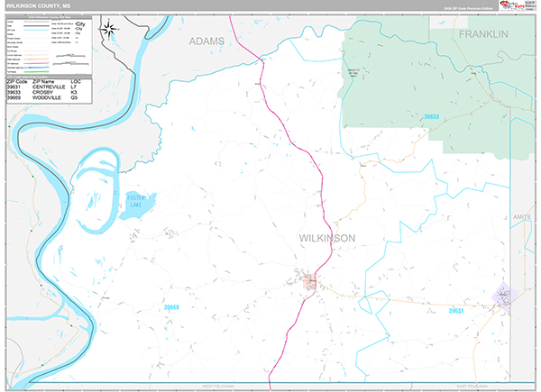Click the ADAMS county label
The width and height of the screenshot is (541, 392).
[x=206, y=41]
